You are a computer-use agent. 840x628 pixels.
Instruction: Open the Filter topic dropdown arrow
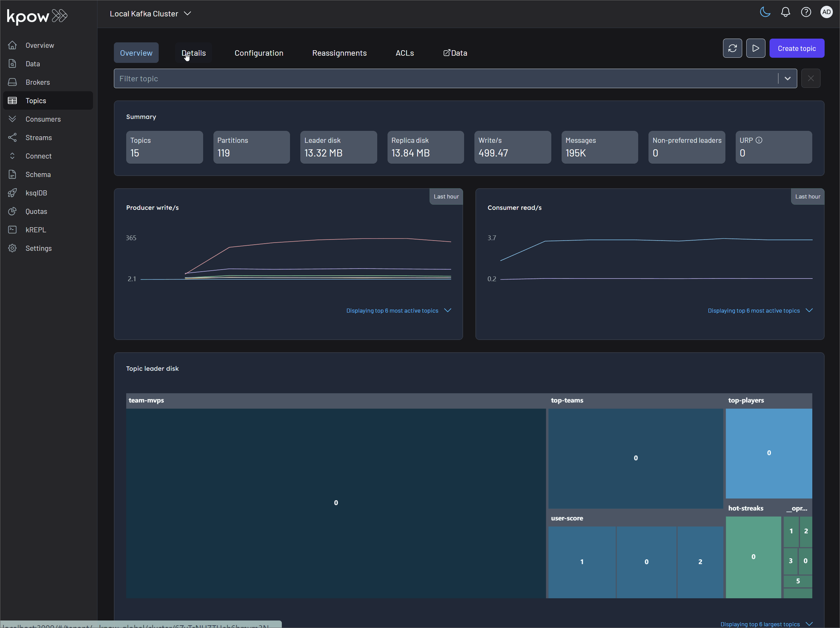coord(788,79)
